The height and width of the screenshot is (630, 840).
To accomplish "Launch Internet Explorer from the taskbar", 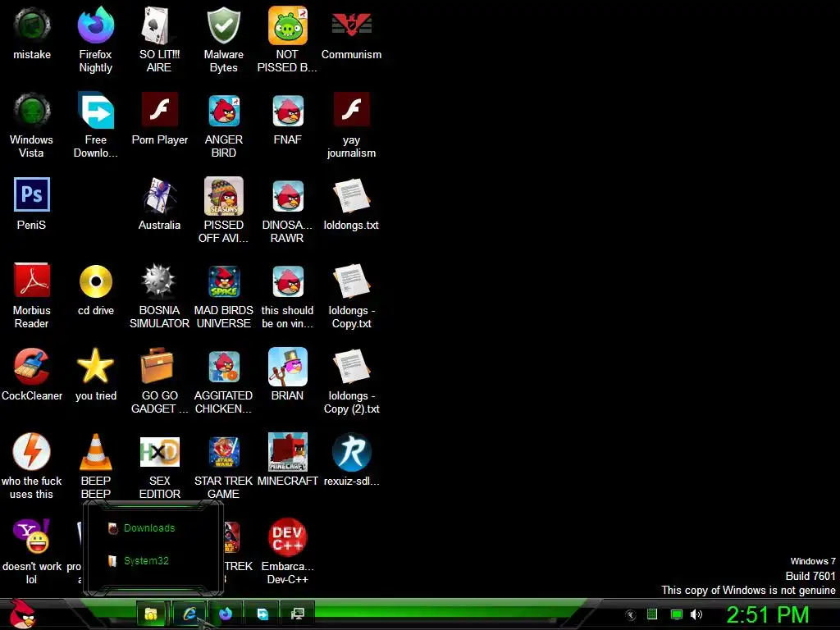I will 189,614.
